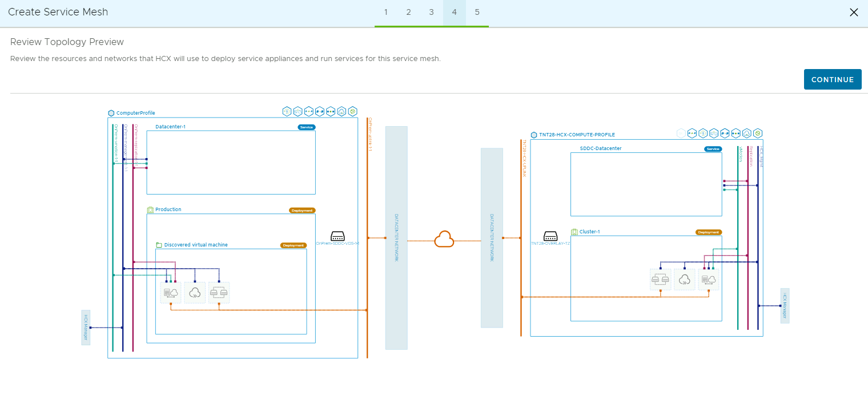This screenshot has height=396, width=868.
Task: Click the Deployment badge on Cluster-1
Action: click(x=709, y=232)
